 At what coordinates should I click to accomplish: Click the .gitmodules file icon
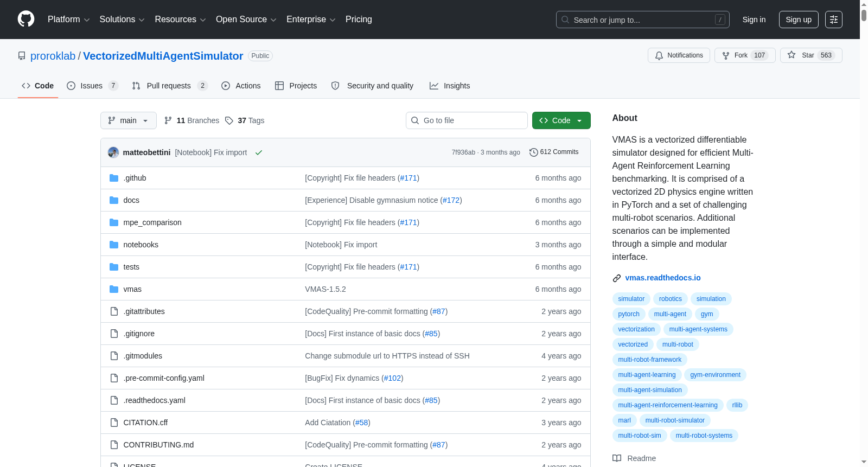(x=114, y=356)
